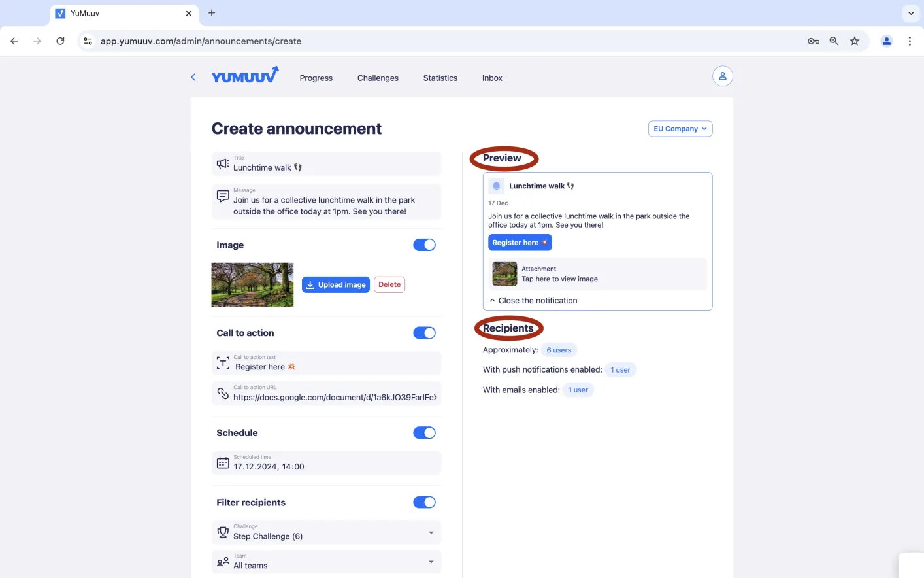Image resolution: width=924 pixels, height=578 pixels.
Task: Open the browser tab search dropdown
Action: tap(911, 13)
